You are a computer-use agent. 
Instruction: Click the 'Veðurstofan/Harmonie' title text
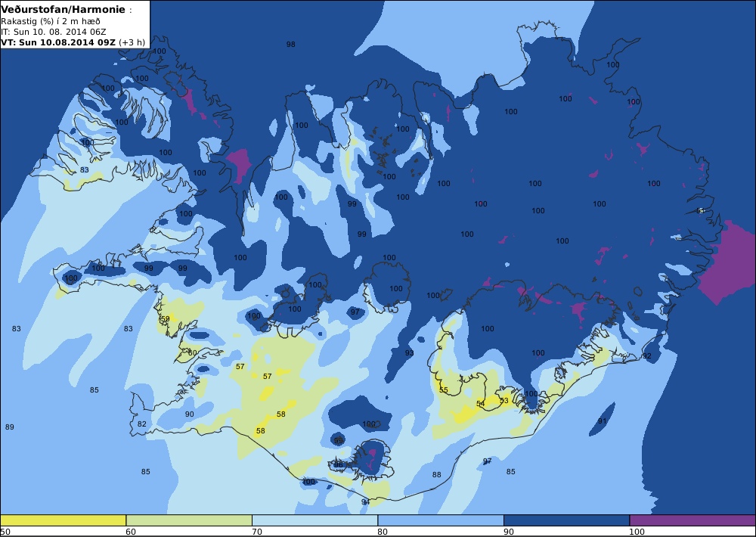tap(64, 10)
